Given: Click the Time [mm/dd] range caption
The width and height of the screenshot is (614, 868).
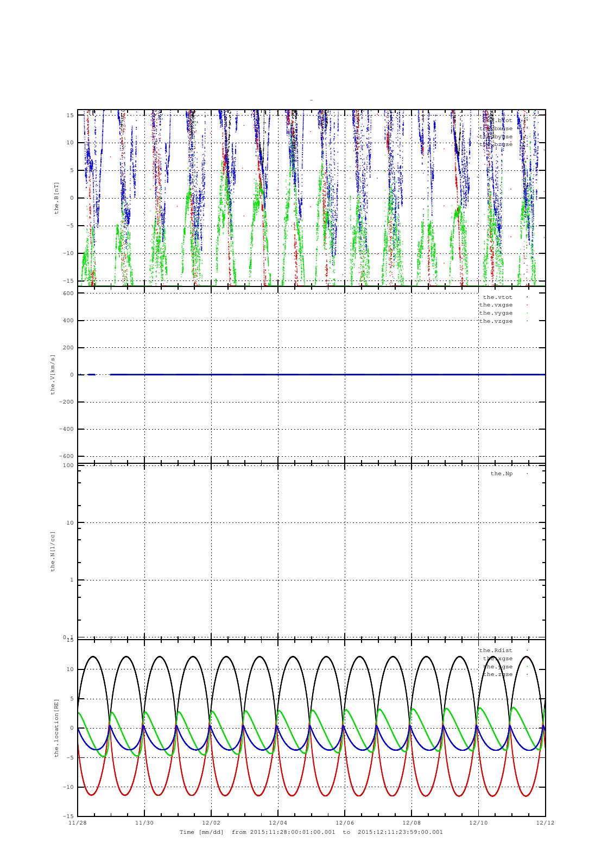Looking at the screenshot, I should pos(311,832).
